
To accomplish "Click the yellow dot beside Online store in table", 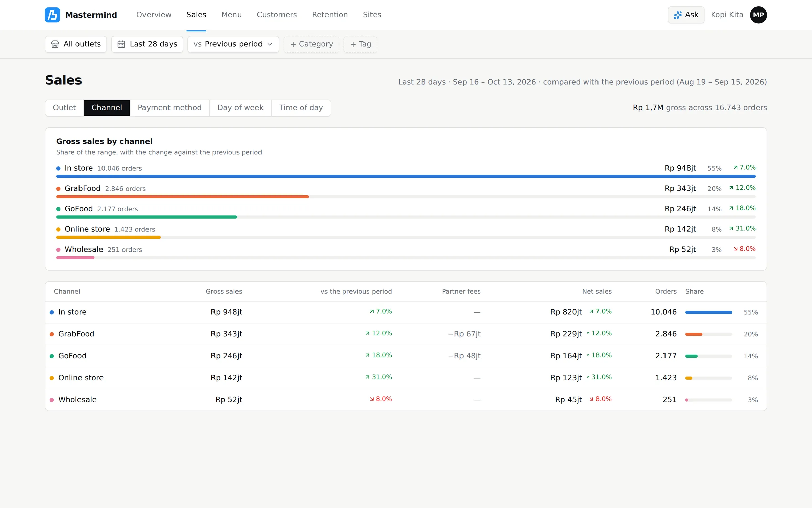I will coord(52,378).
